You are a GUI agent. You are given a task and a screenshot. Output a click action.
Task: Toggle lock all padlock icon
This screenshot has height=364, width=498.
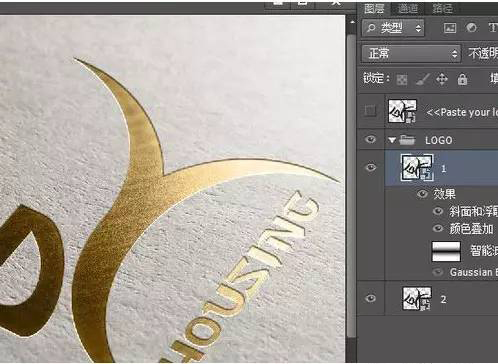click(x=462, y=80)
